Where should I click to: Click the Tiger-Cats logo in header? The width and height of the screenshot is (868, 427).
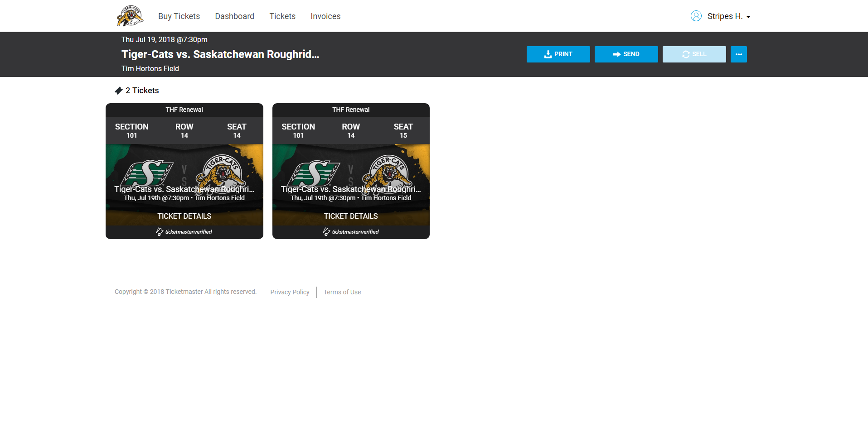tap(130, 16)
